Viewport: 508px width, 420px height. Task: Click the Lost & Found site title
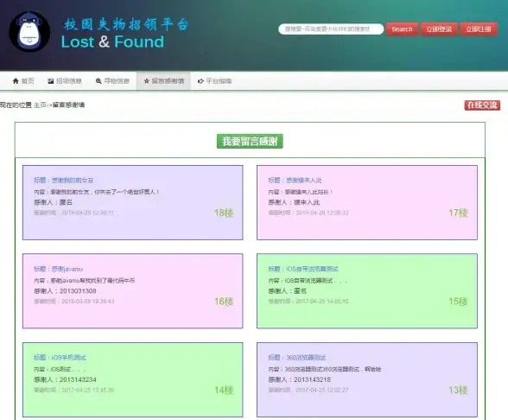pyautogui.click(x=112, y=41)
